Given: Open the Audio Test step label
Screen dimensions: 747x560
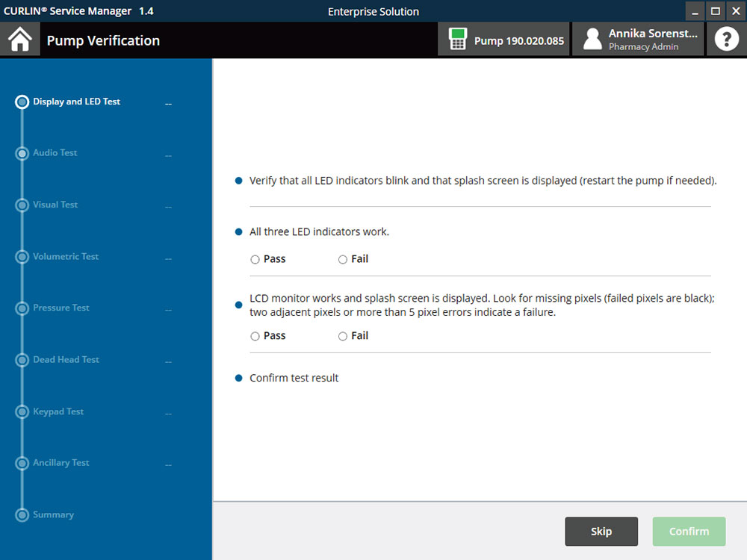Looking at the screenshot, I should [55, 153].
